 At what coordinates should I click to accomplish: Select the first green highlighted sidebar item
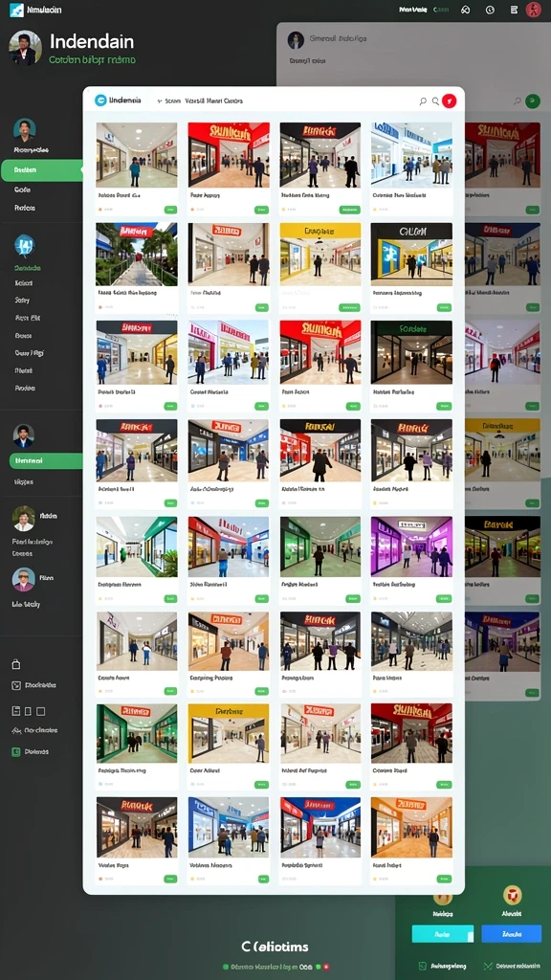coord(41,170)
